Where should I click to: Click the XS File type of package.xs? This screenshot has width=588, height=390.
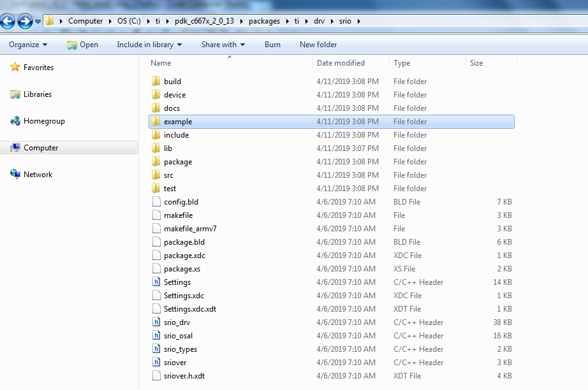pos(404,269)
